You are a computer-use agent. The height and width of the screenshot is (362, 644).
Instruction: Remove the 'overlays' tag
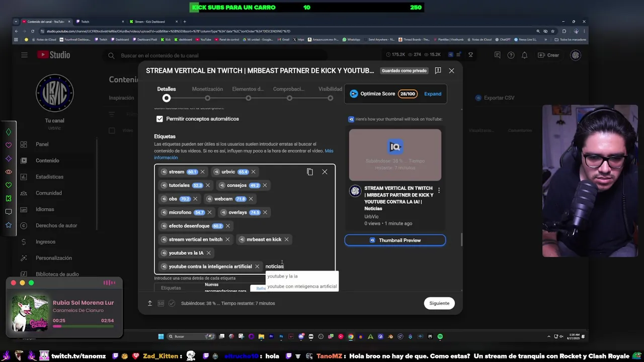265,213
